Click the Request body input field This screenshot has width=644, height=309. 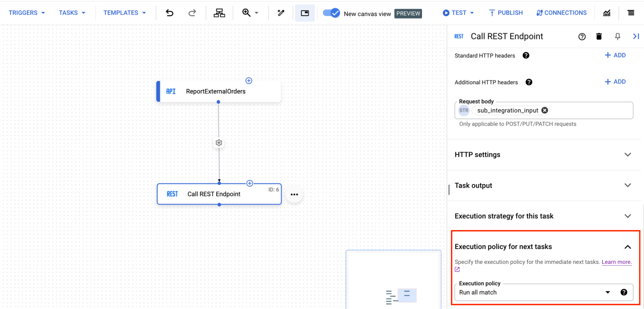click(x=544, y=111)
